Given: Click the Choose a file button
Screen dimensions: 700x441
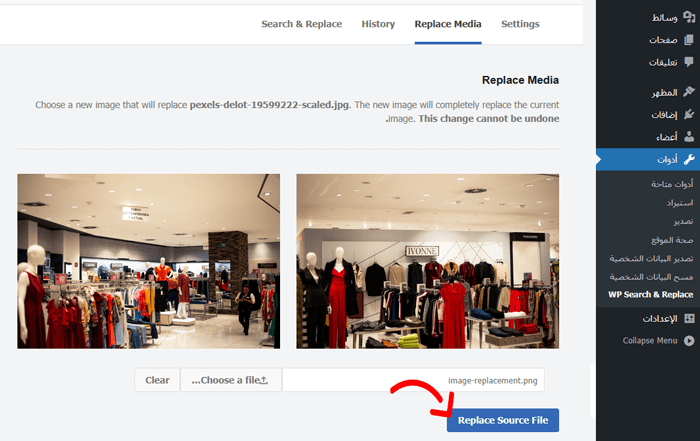Looking at the screenshot, I should 231,380.
